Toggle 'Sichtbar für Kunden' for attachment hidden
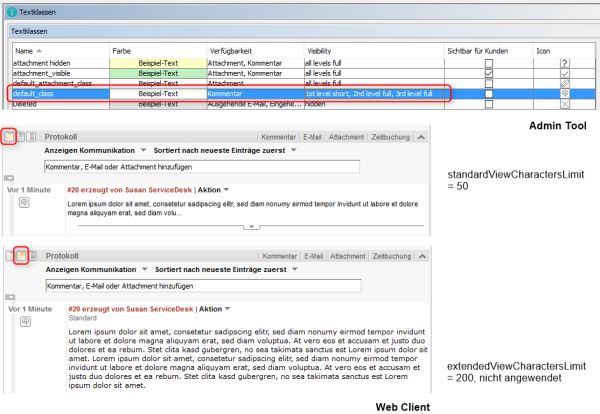The height and width of the screenshot is (414, 600). point(488,62)
